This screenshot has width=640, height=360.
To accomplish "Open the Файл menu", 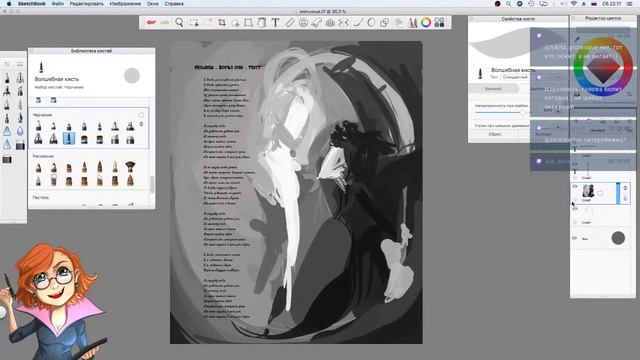I will coord(58,4).
